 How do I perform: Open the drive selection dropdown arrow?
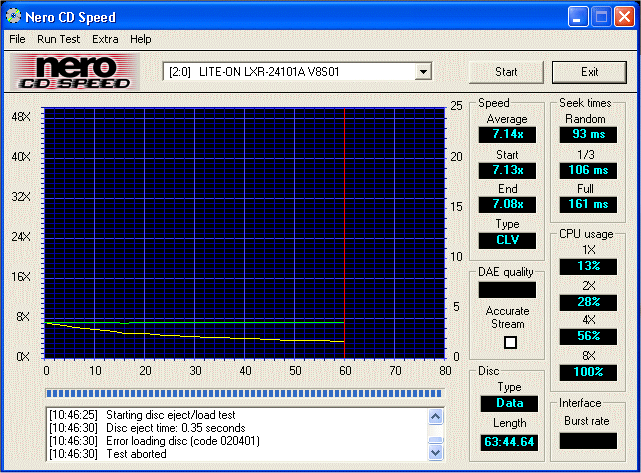(423, 72)
